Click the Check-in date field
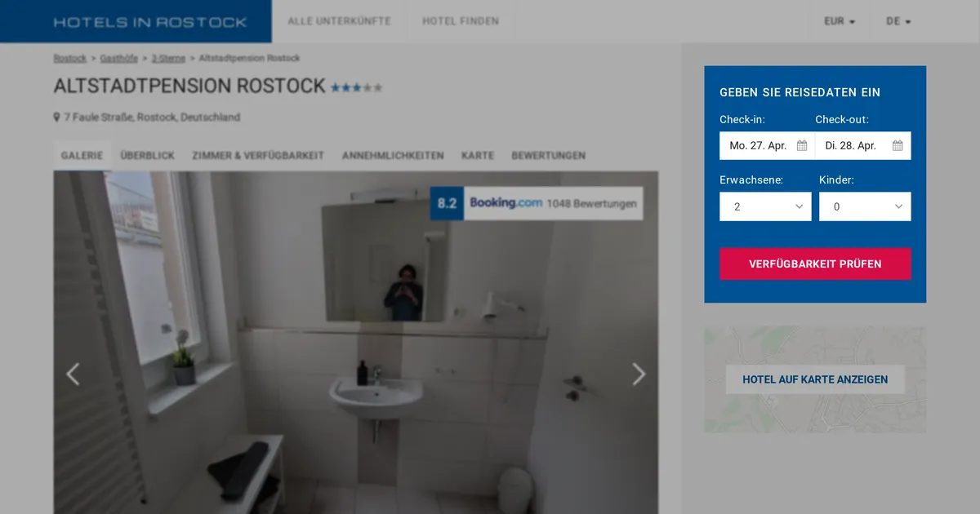 tap(758, 146)
